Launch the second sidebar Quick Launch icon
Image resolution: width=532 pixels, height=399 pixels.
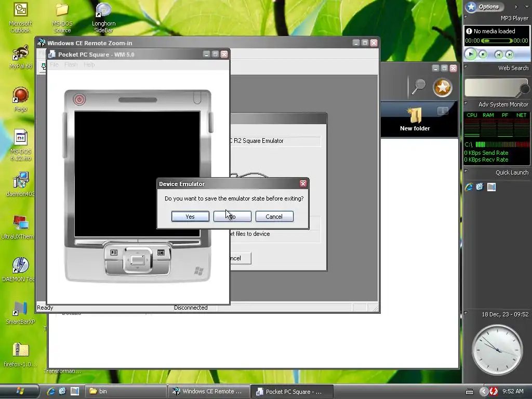(480, 187)
